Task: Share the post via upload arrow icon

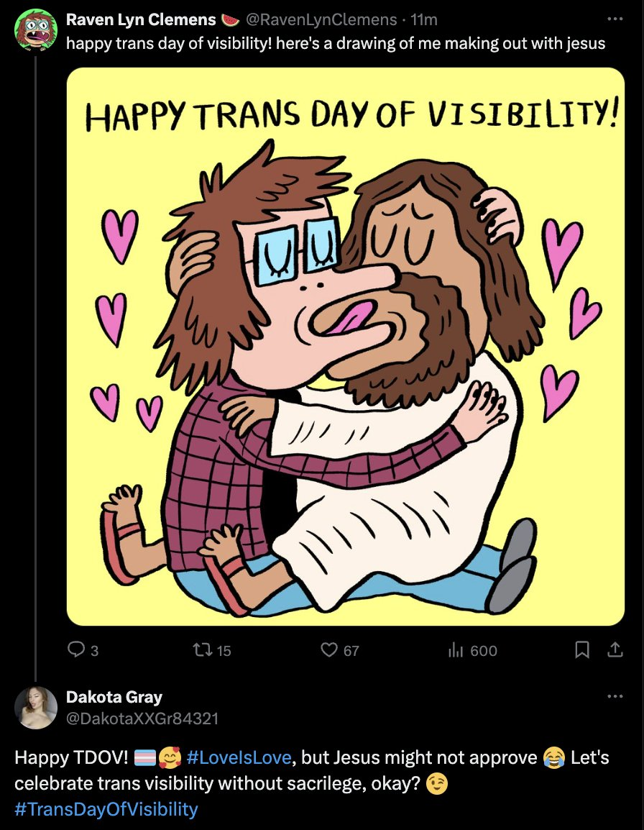Action: tap(615, 649)
